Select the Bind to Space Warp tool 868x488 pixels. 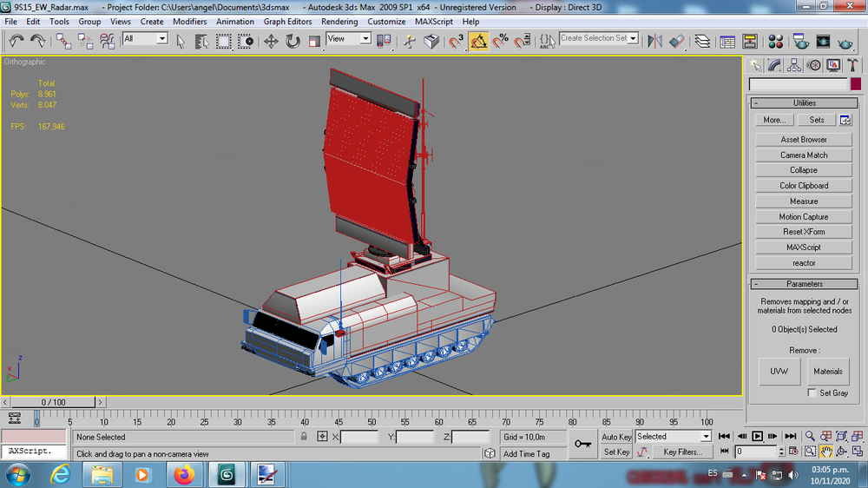107,41
